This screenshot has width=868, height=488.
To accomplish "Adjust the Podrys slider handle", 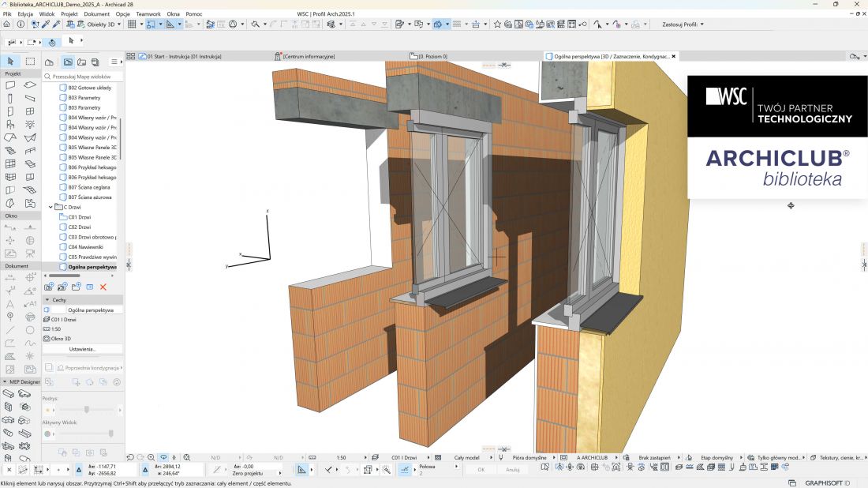I will [x=86, y=409].
